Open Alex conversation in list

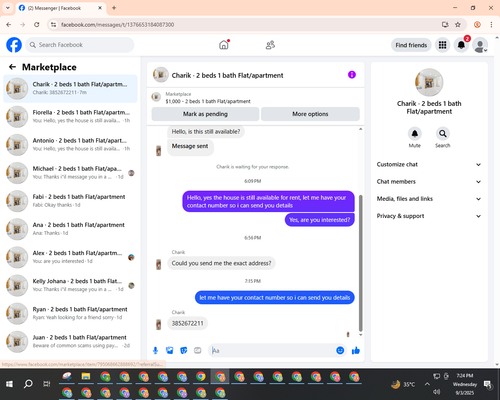pyautogui.click(x=70, y=257)
